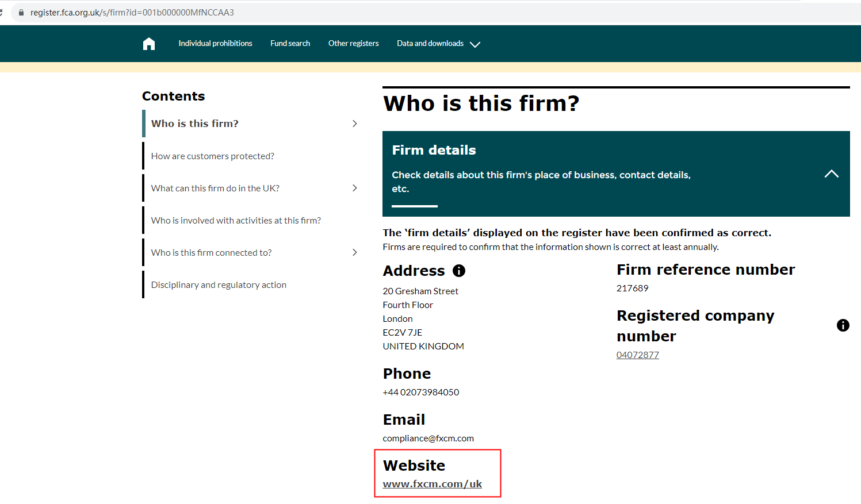Expand the 'Who is this firm?' contents item

(x=354, y=124)
